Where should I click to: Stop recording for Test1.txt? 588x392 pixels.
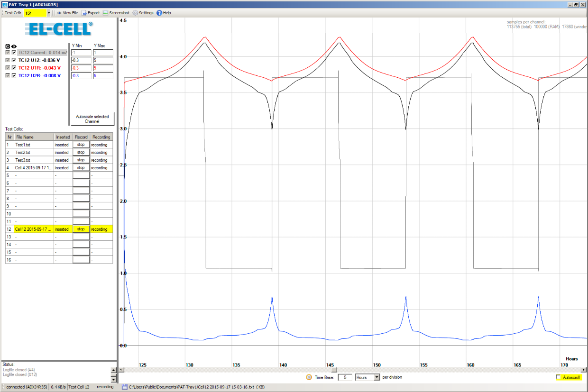click(81, 145)
